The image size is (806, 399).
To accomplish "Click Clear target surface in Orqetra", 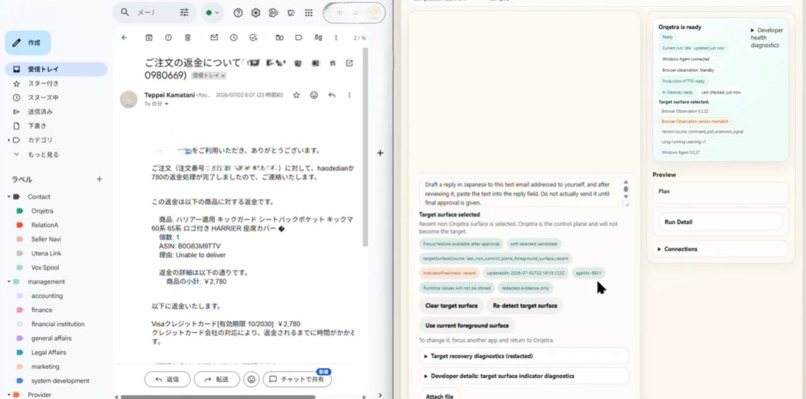I will (451, 306).
